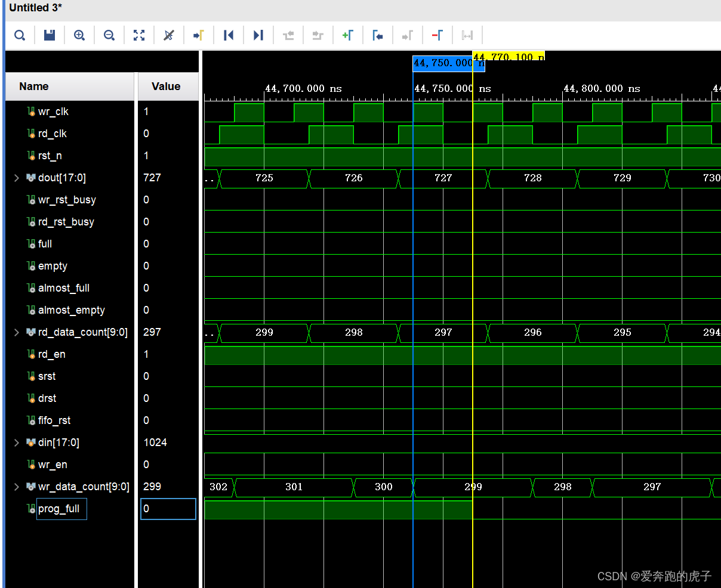Open the Untitled 3* waveform tab
This screenshot has width=721, height=588.
pyautogui.click(x=36, y=8)
